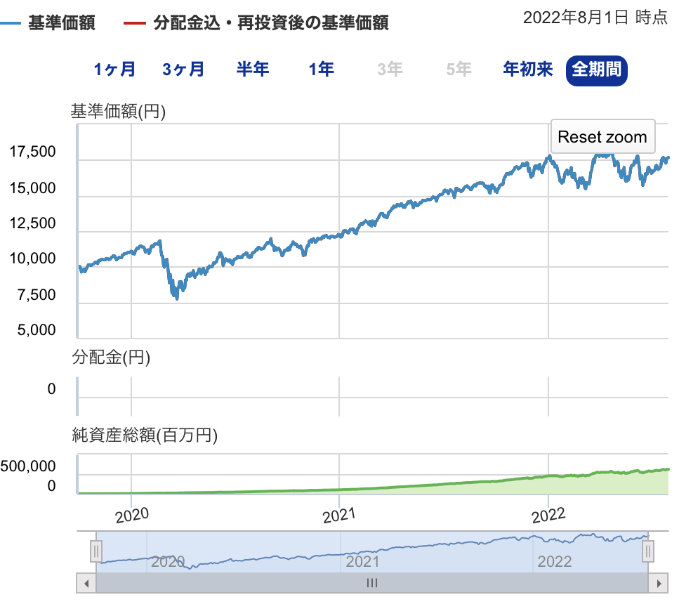Select the 全期間 range button
This screenshot has height=616, width=679.
click(x=596, y=70)
